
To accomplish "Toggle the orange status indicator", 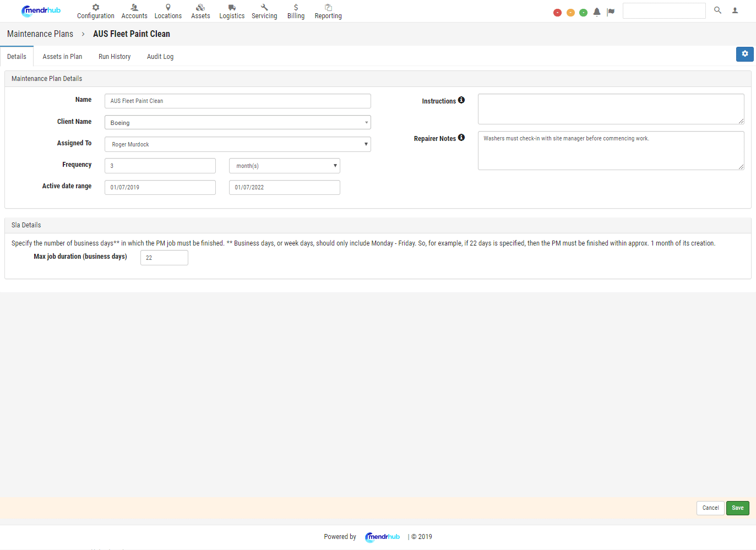I will coord(570,12).
